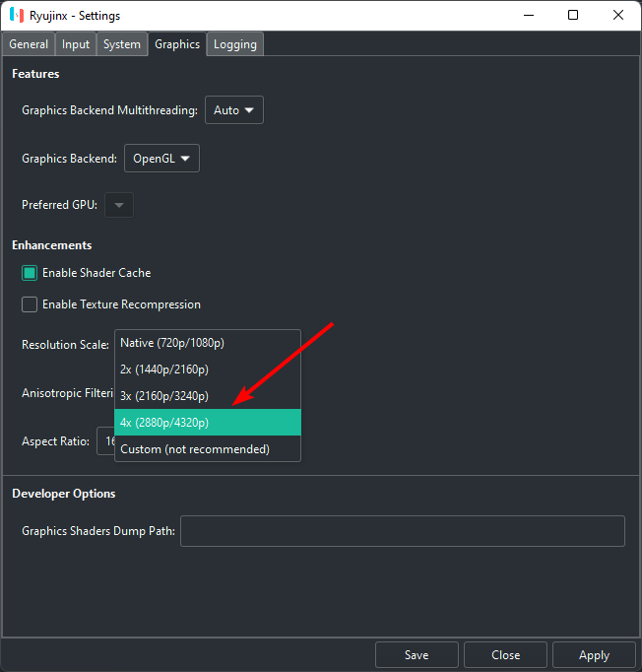Screen dimensions: 642x672
Task: Minimize the Ryujinx Settings window
Action: 529,16
